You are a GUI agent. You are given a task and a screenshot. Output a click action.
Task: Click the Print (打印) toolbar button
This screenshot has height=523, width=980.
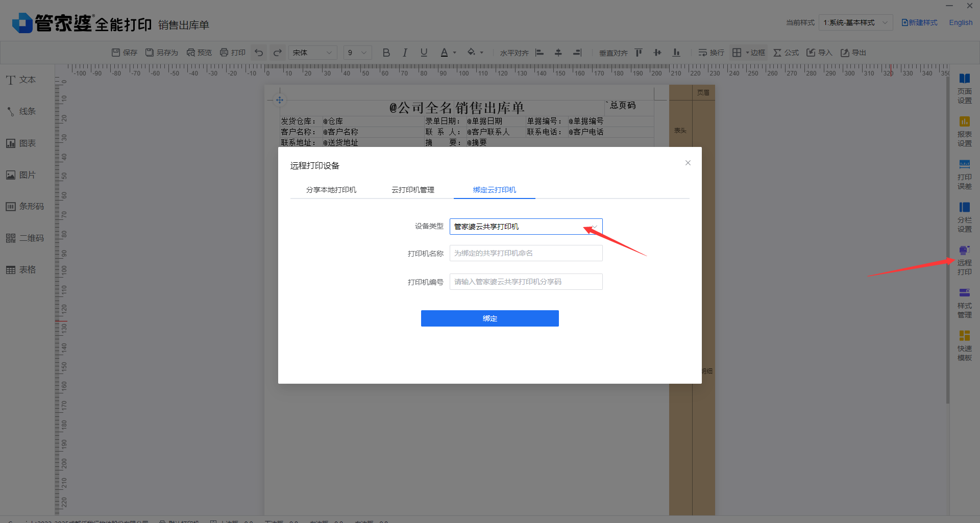pyautogui.click(x=233, y=53)
